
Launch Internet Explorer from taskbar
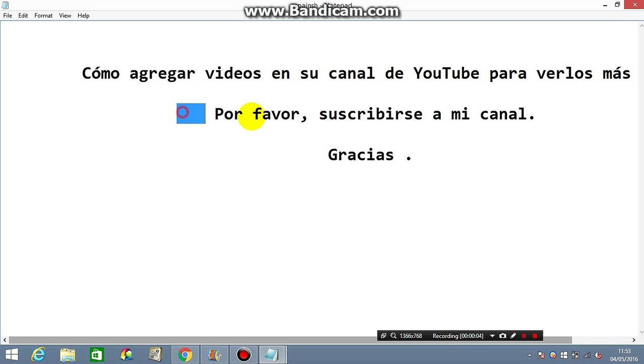39,355
